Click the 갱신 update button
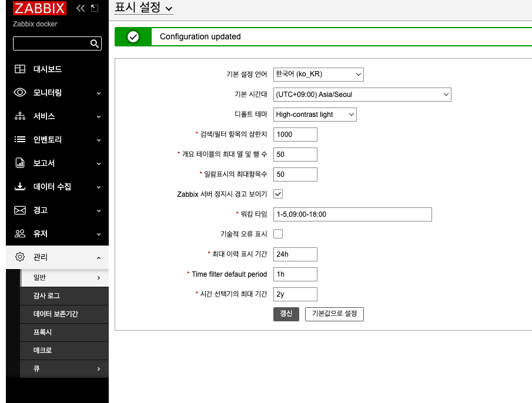 pyautogui.click(x=286, y=314)
